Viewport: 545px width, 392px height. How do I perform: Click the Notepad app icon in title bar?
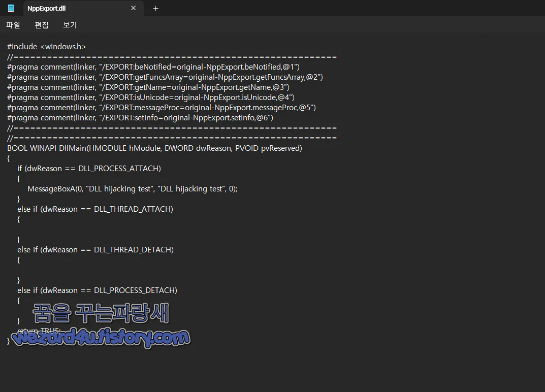point(11,8)
